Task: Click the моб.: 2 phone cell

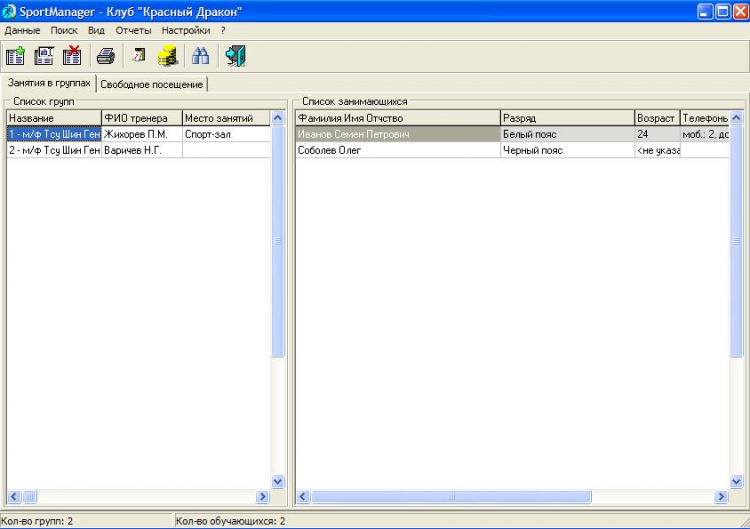Action: pos(705,134)
